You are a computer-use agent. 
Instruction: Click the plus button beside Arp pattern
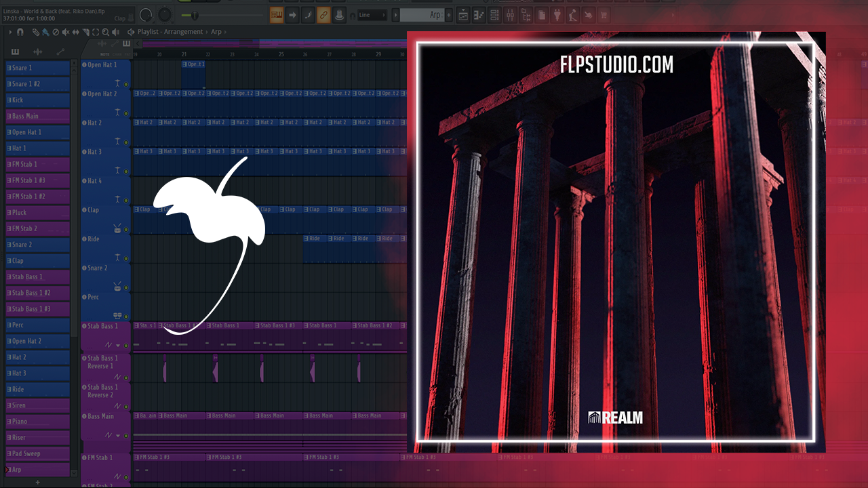(448, 15)
